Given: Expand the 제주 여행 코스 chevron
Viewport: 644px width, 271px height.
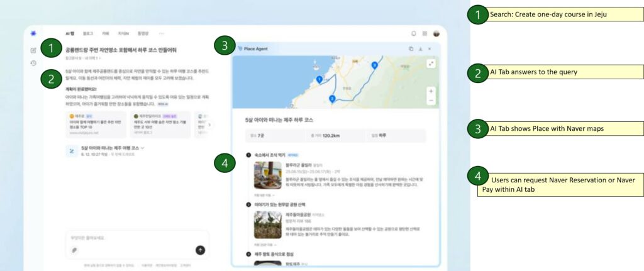Looking at the screenshot, I should point(143,148).
